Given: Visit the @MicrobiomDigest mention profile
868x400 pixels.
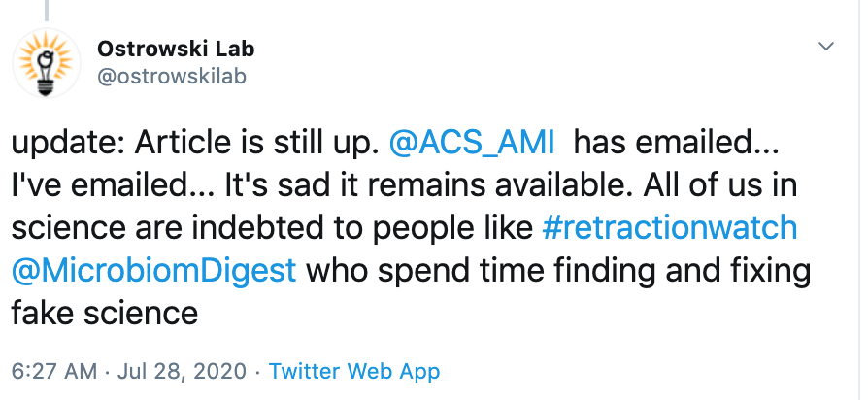Looking at the screenshot, I should pyautogui.click(x=153, y=270).
